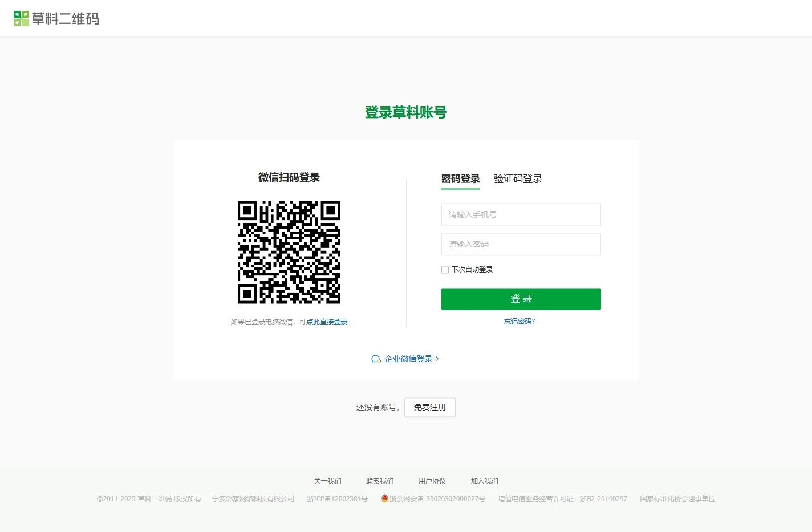This screenshot has width=812, height=532.
Task: Click the WeChat login QR code
Action: (289, 252)
